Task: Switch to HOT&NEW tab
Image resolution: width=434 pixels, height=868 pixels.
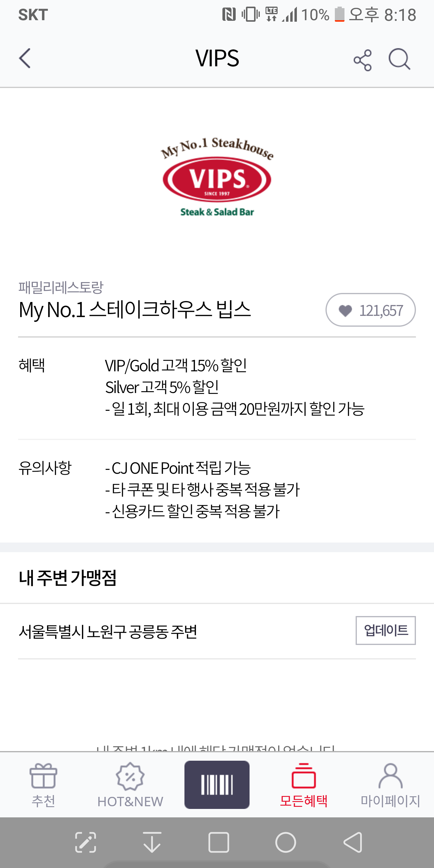Action: click(x=130, y=785)
